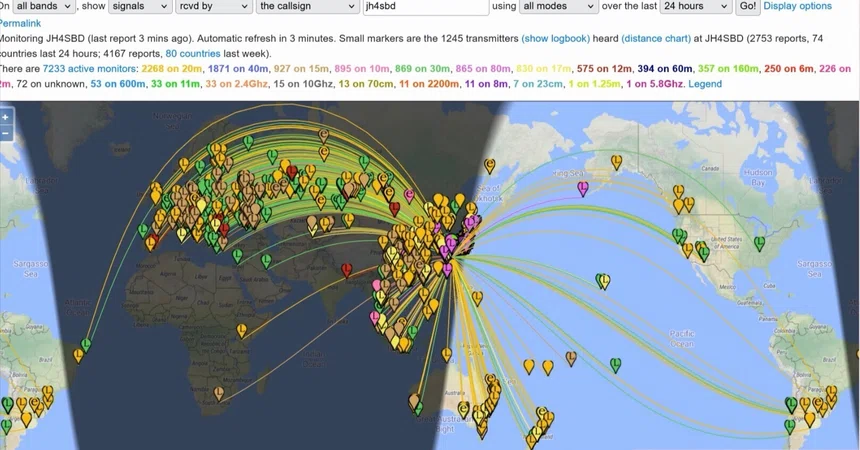860x450 pixels.
Task: Click the 1 on 5.8Ghz band count
Action: click(655, 84)
